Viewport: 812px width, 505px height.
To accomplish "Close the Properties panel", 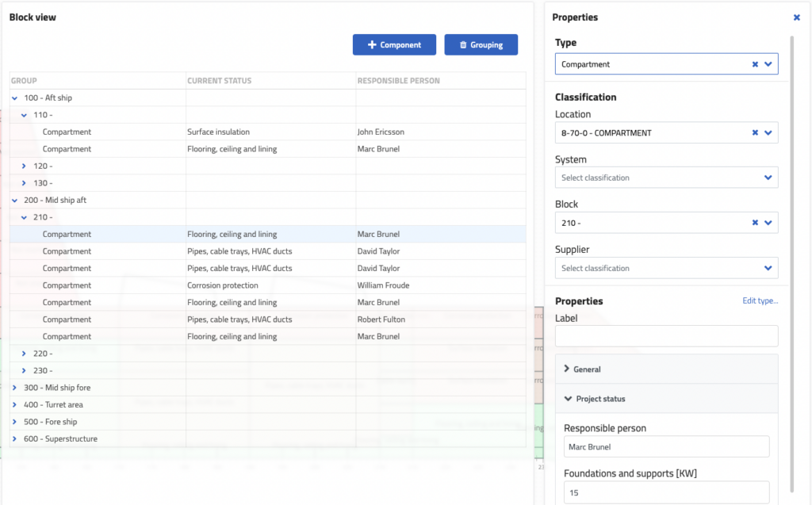I will 796,17.
